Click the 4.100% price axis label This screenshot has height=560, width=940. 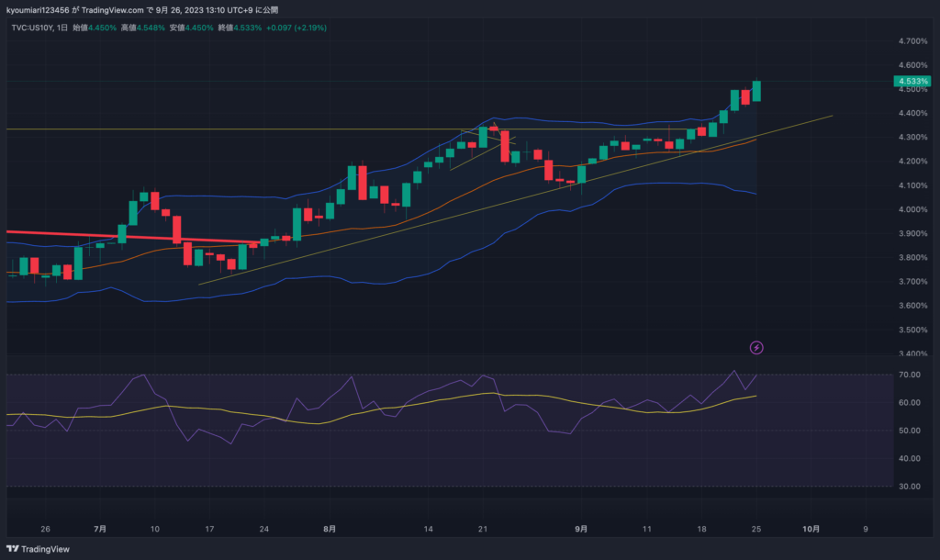(x=912, y=185)
